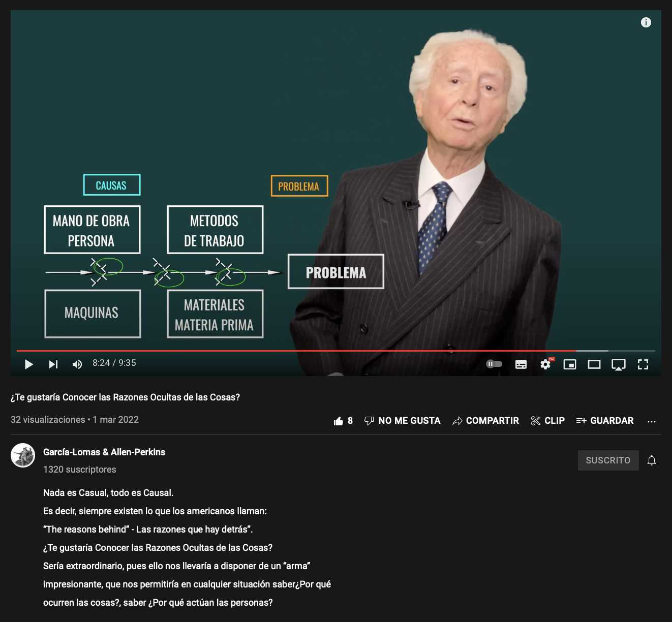Click the 32 visualizaciones view count text
Viewport: 672px width, 622px height.
(48, 420)
